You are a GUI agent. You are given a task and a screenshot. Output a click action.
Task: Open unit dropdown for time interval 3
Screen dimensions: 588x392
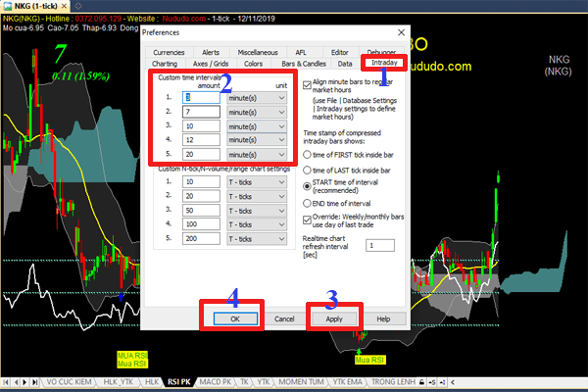click(257, 126)
